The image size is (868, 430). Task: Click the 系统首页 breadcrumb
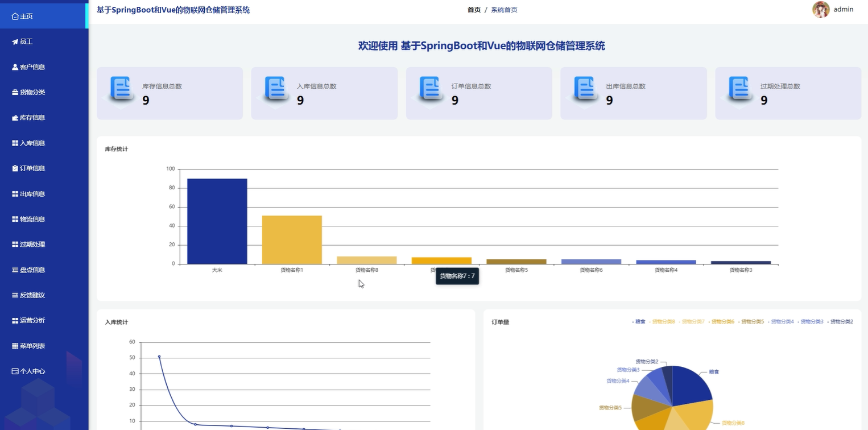click(x=504, y=10)
